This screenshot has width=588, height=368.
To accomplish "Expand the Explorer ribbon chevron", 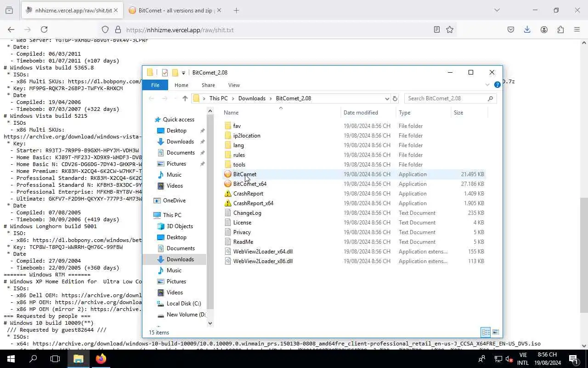I will (x=487, y=85).
